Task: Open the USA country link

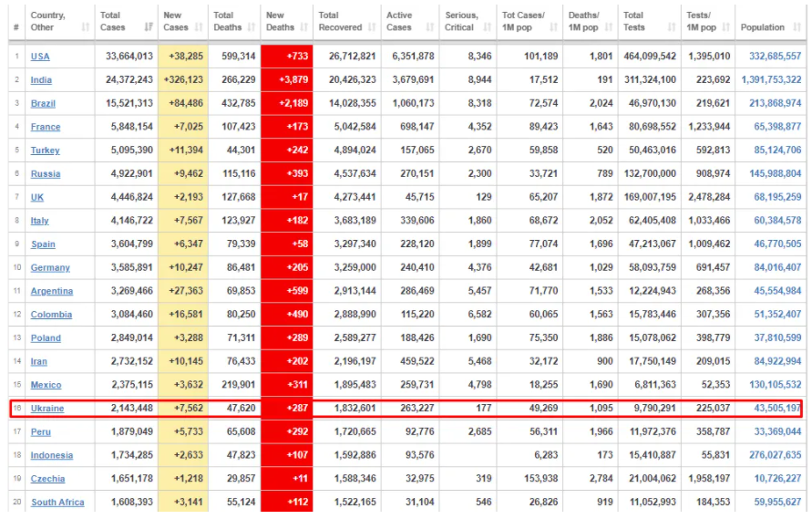Action: (x=41, y=57)
